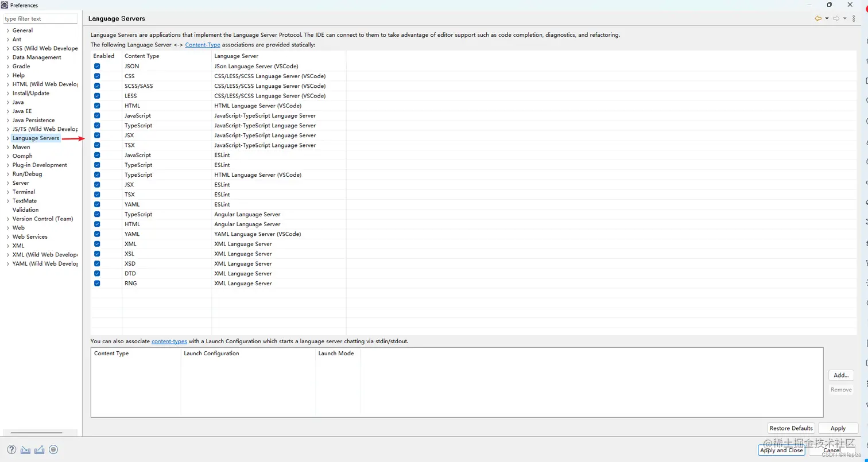The image size is (868, 462).
Task: Click the Oomph preference recorder icon
Action: click(53, 449)
